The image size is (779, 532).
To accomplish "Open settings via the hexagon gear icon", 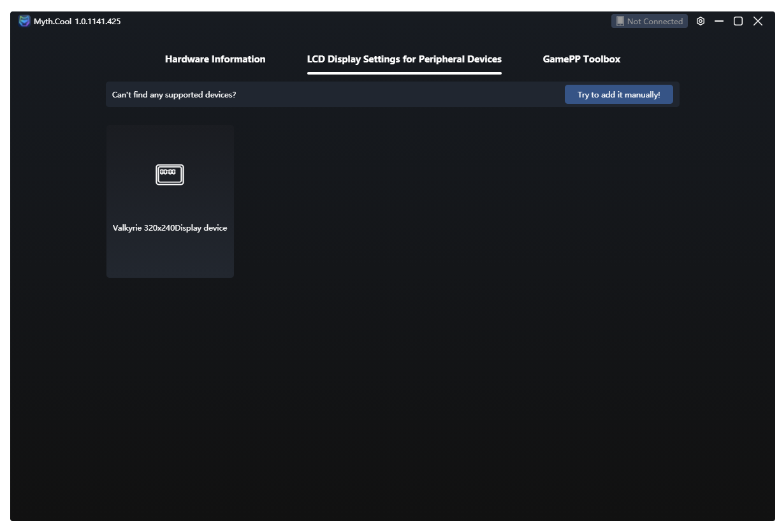I will (701, 21).
